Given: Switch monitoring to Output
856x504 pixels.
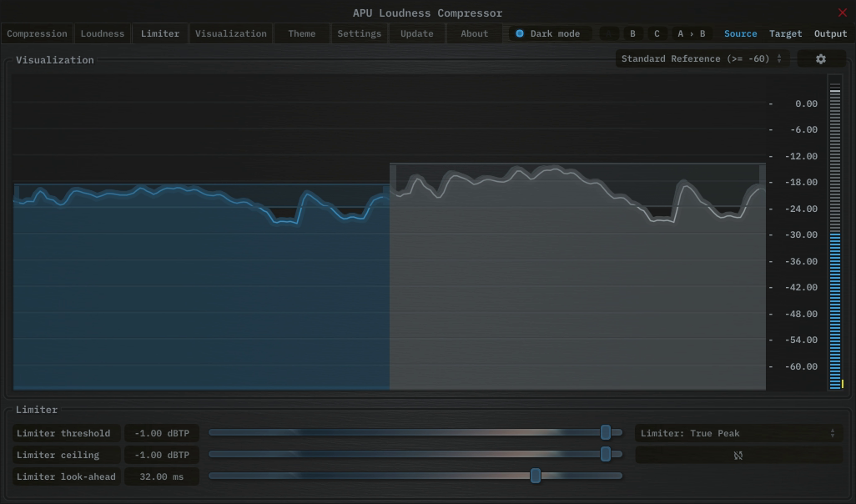Looking at the screenshot, I should point(830,33).
